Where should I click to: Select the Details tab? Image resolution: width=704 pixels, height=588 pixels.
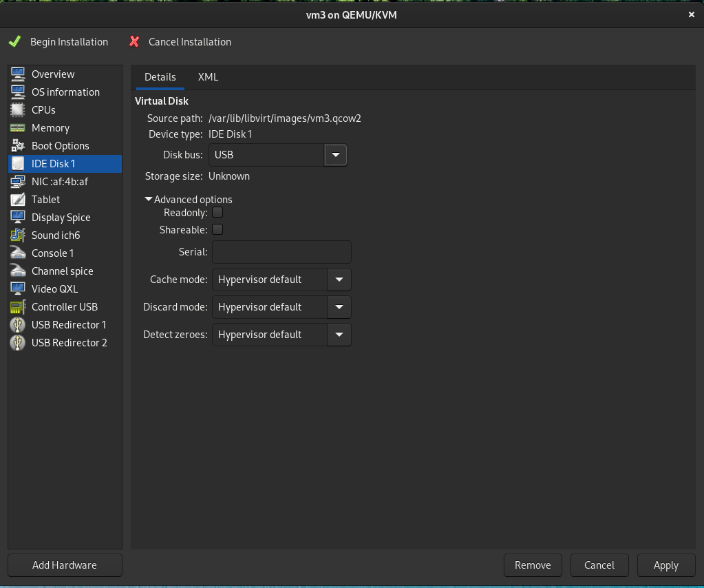coord(160,77)
